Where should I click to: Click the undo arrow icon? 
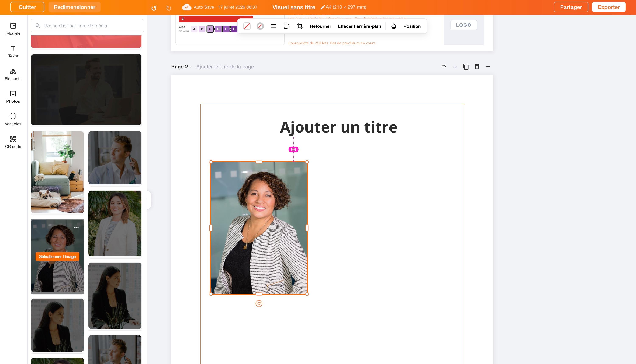[154, 8]
